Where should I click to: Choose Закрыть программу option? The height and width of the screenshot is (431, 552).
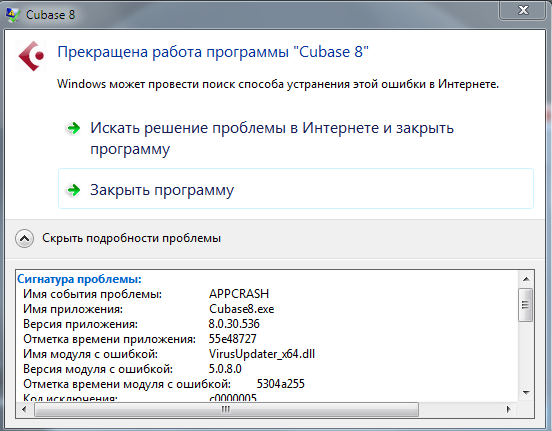[296, 189]
